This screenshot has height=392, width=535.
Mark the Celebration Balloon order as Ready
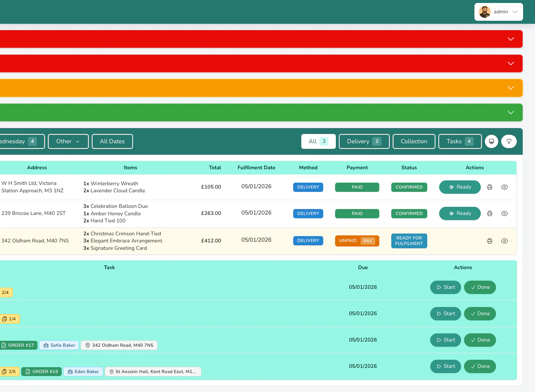[x=460, y=213]
